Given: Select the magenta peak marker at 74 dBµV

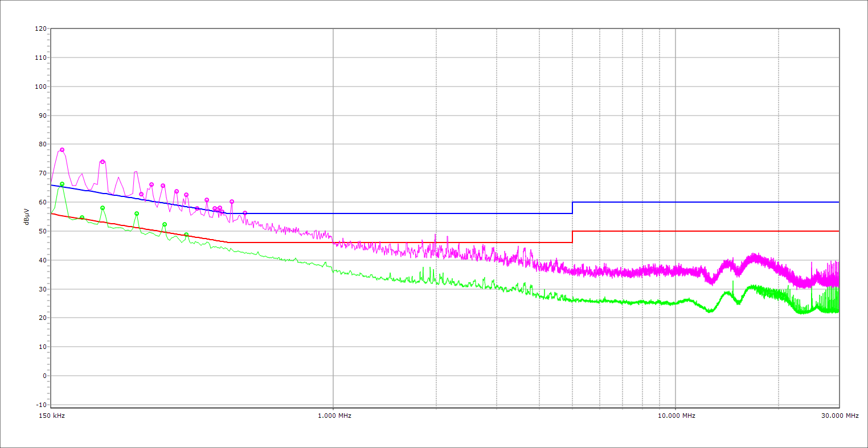Looking at the screenshot, I should coord(103,162).
